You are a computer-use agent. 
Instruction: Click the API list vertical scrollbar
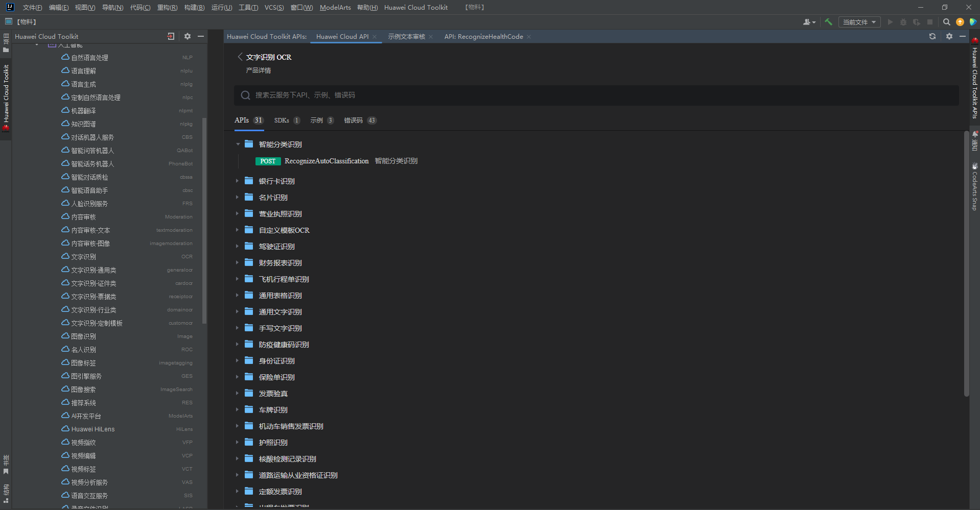coord(966,263)
